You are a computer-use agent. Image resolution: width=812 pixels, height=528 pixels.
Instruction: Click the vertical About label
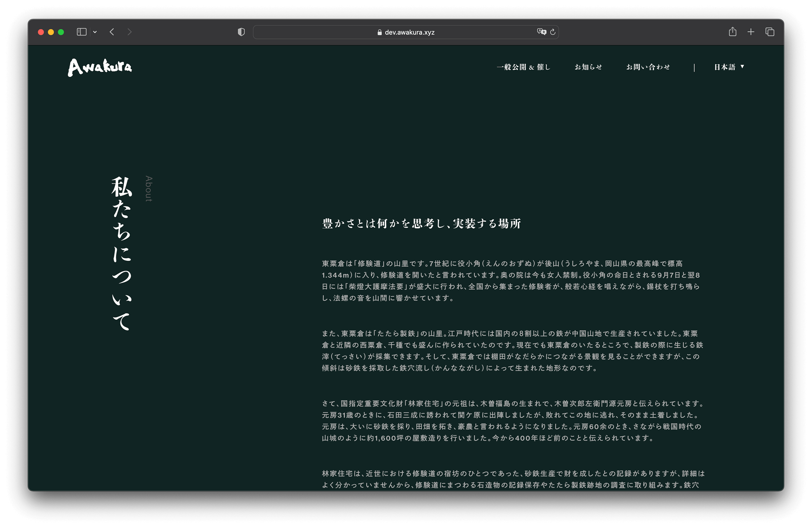point(149,189)
